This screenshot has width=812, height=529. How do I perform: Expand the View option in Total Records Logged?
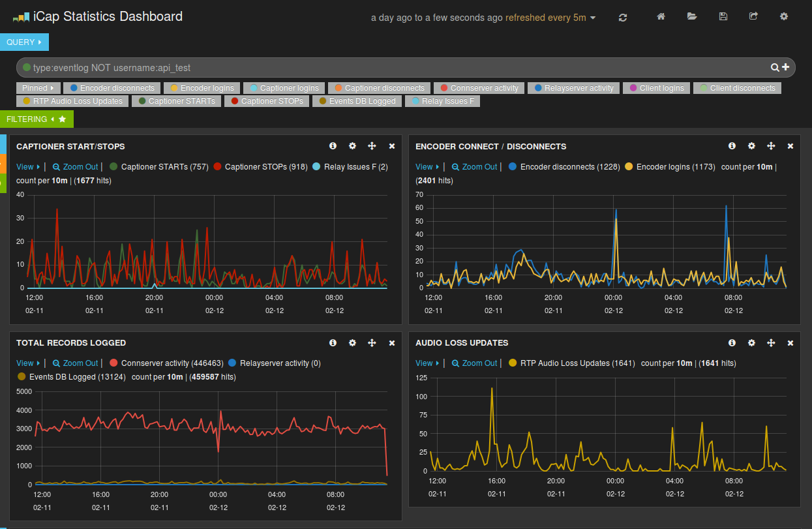click(28, 363)
